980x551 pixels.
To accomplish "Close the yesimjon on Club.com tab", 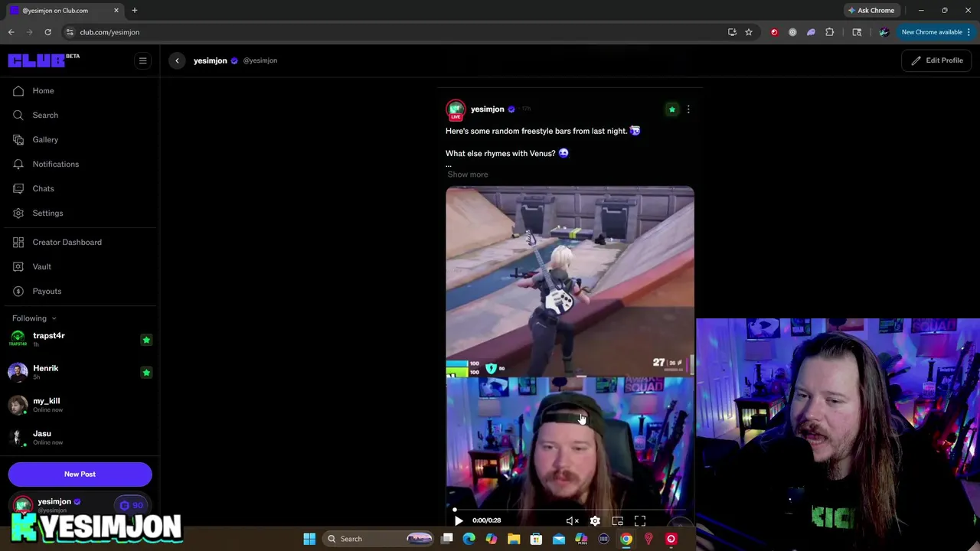I will (116, 11).
